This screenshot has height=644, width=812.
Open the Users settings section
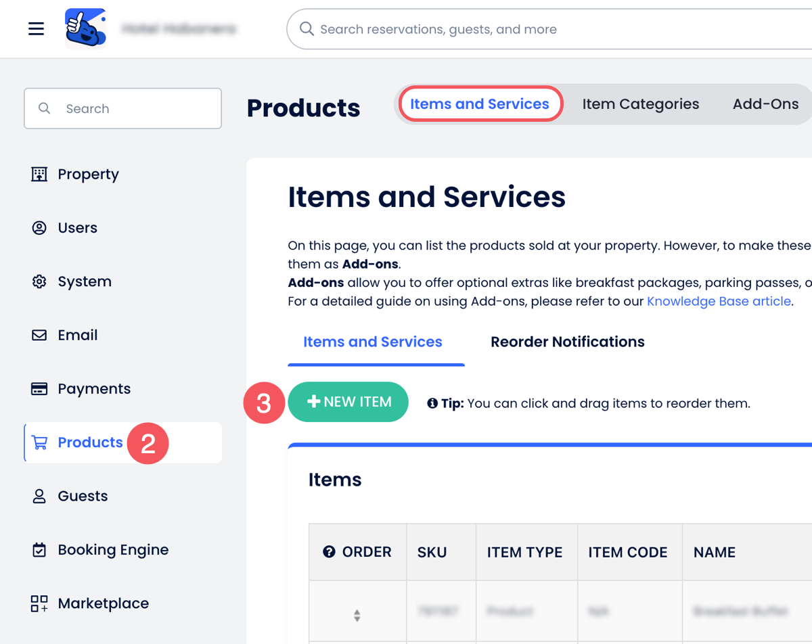(77, 228)
